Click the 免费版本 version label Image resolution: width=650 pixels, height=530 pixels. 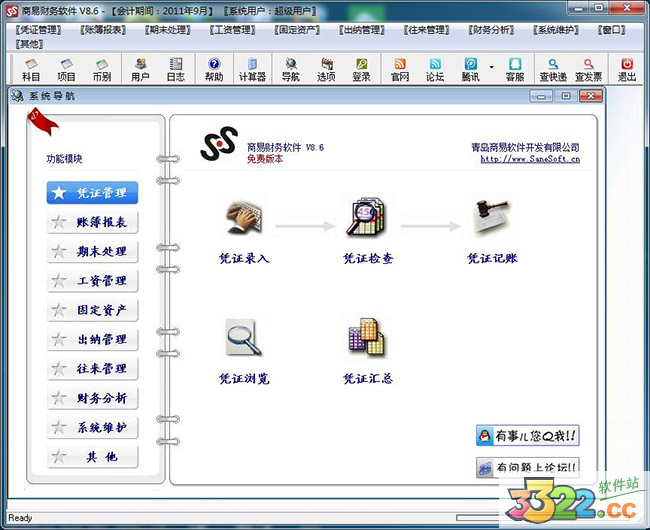[x=265, y=159]
